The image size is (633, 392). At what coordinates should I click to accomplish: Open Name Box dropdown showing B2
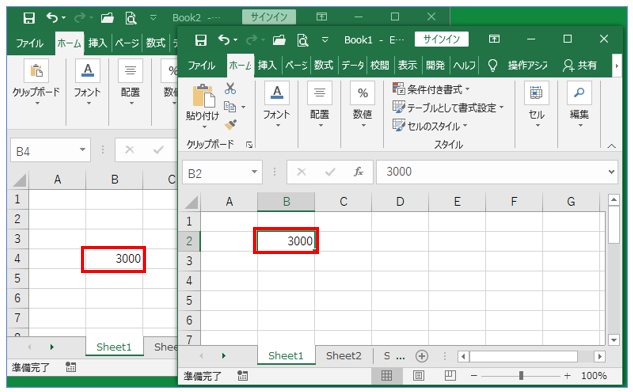(254, 172)
